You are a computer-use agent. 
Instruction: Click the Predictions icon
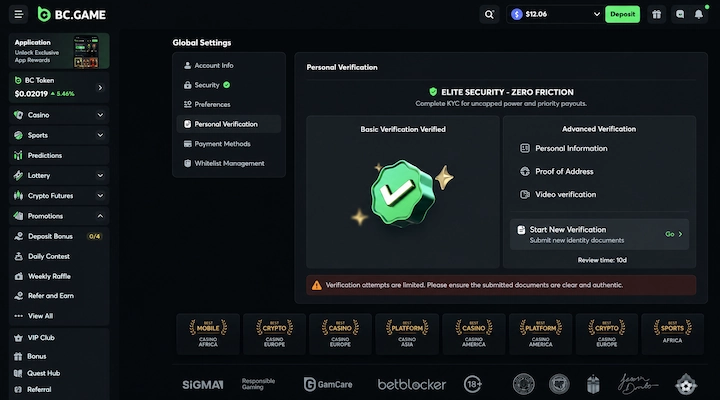(x=18, y=155)
